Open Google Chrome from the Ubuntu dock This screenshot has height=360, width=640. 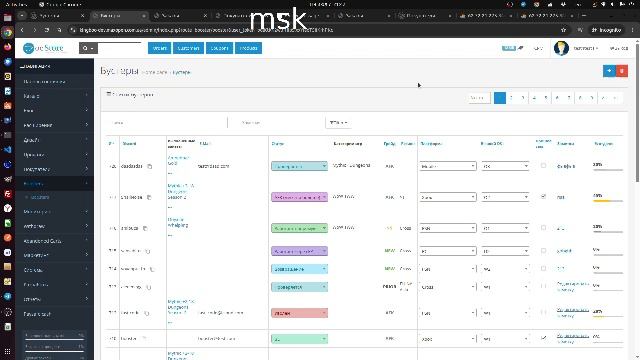(x=7, y=32)
